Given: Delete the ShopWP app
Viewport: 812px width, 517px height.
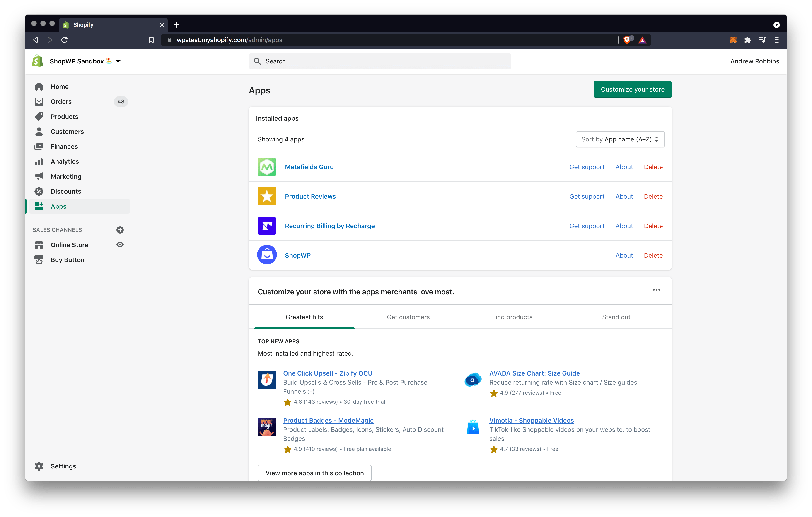Looking at the screenshot, I should 653,255.
